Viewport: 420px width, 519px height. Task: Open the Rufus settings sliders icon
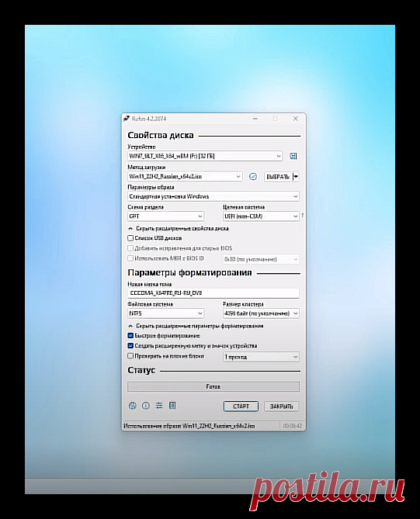click(159, 406)
